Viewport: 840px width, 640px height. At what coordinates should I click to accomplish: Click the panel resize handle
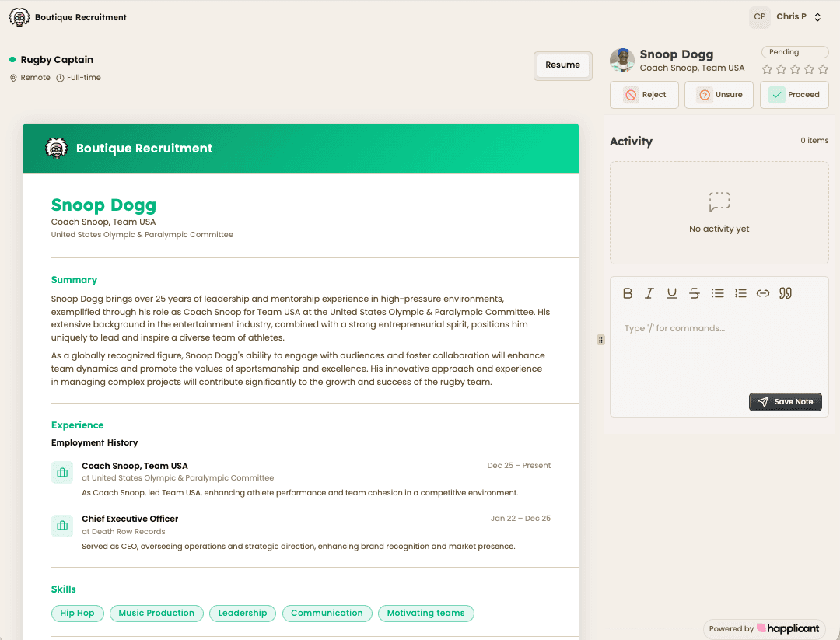point(600,340)
